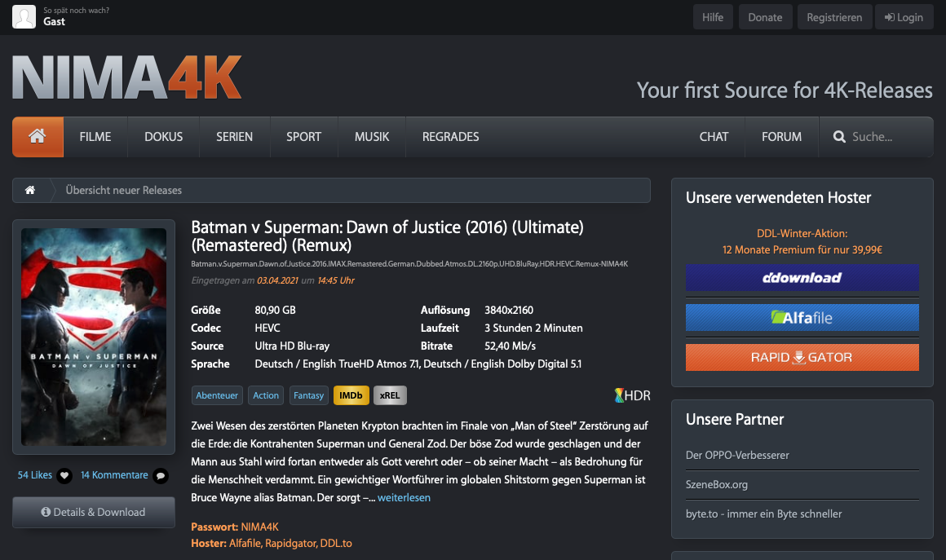The image size is (946, 560).
Task: Go to the REGRADES section
Action: click(x=450, y=137)
